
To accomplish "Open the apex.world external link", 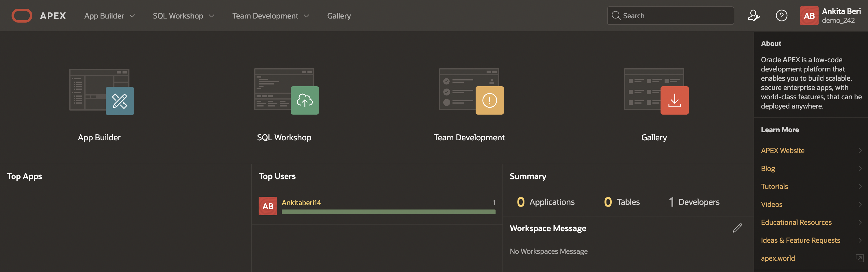I will 778,258.
